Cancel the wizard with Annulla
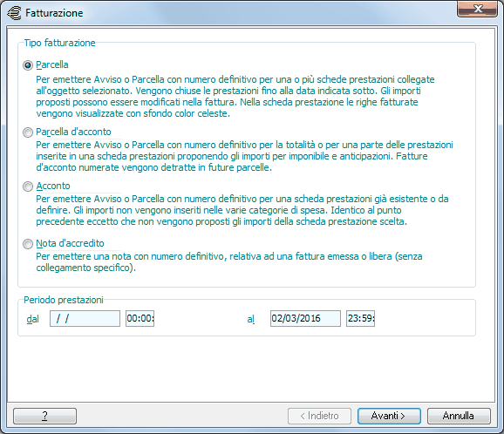Image resolution: width=504 pixels, height=434 pixels. point(459,416)
